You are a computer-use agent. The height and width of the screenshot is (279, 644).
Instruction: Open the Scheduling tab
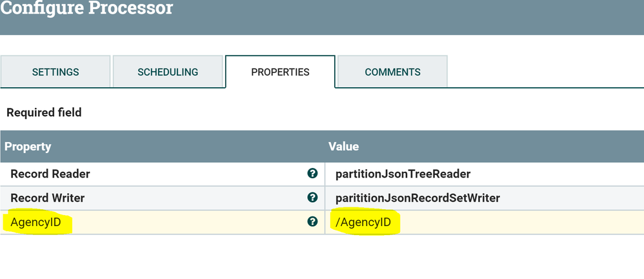pyautogui.click(x=168, y=72)
